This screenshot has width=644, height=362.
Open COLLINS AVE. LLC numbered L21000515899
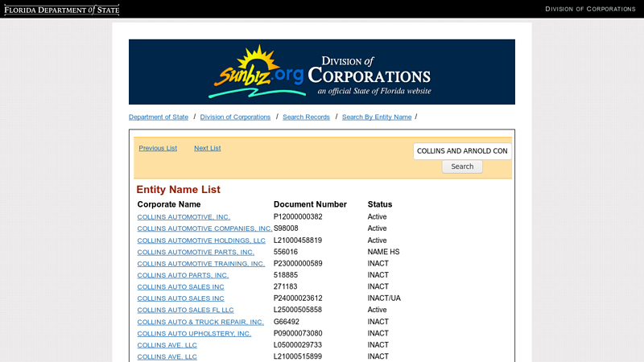click(x=167, y=356)
